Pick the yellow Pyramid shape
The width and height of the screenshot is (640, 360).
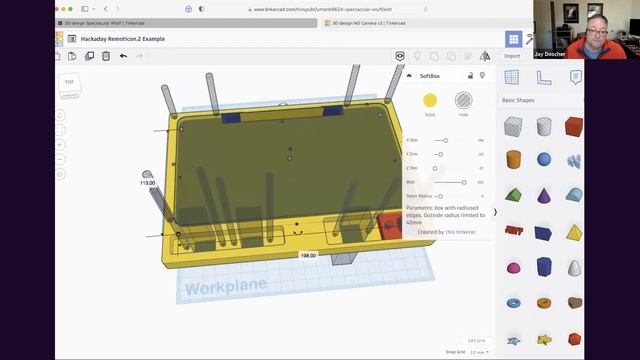[574, 232]
